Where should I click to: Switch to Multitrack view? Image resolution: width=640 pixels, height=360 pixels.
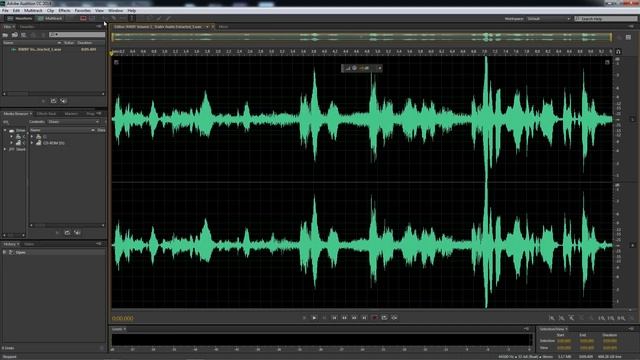click(x=50, y=18)
